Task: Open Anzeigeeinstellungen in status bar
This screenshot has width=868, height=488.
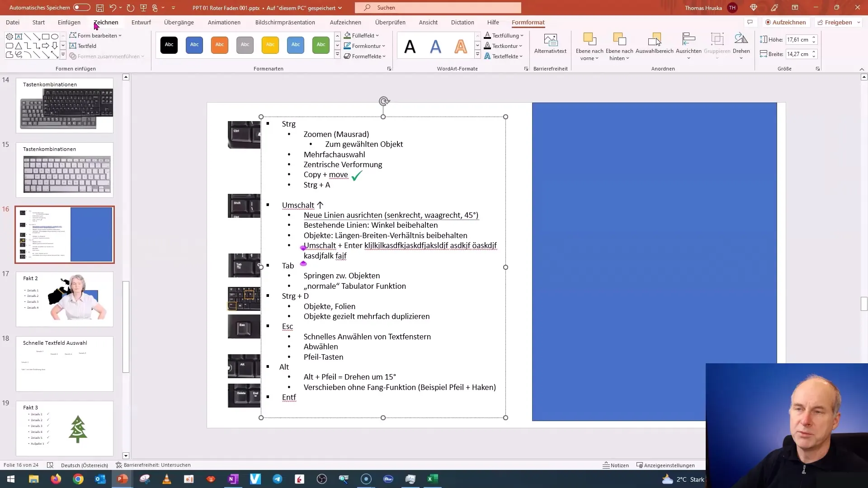Action: (665, 465)
